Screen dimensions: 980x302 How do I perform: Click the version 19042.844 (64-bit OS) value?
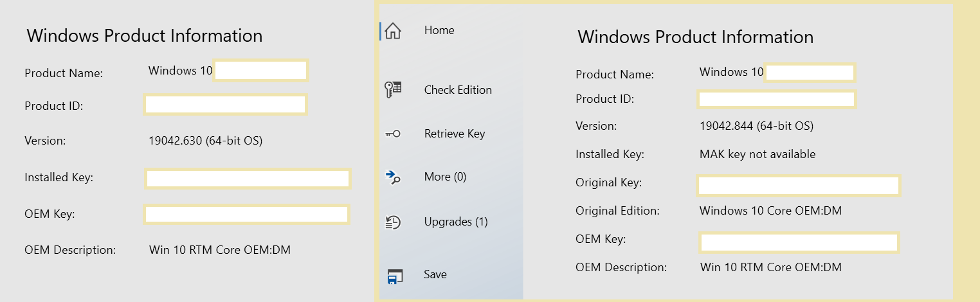click(x=756, y=126)
